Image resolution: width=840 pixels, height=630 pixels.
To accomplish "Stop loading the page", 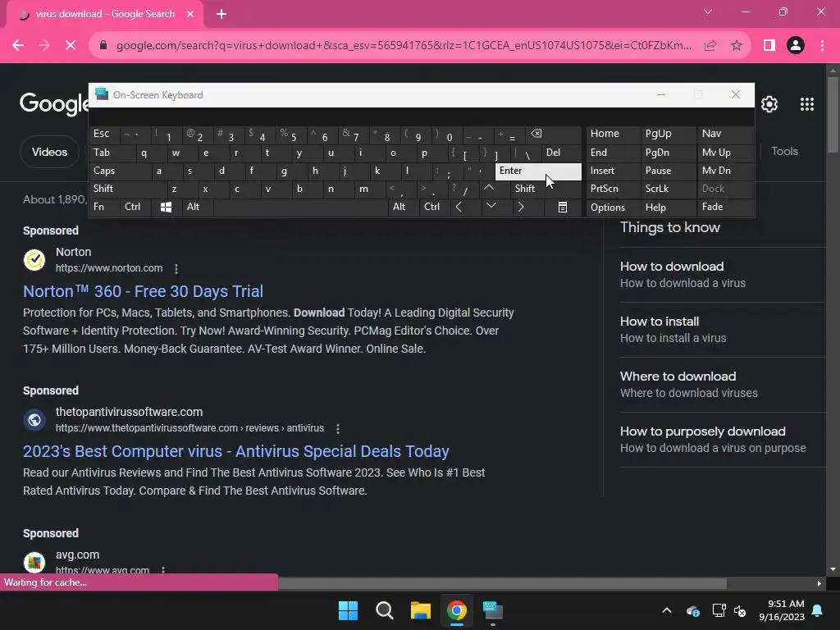I will coord(71,46).
